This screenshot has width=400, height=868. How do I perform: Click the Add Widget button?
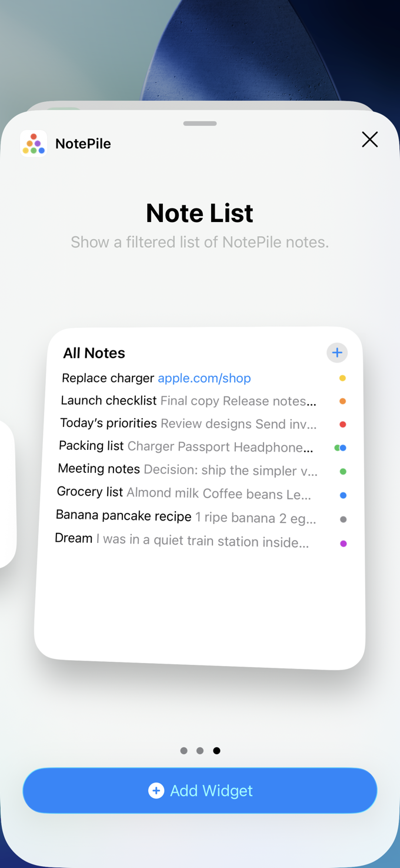[x=200, y=790]
